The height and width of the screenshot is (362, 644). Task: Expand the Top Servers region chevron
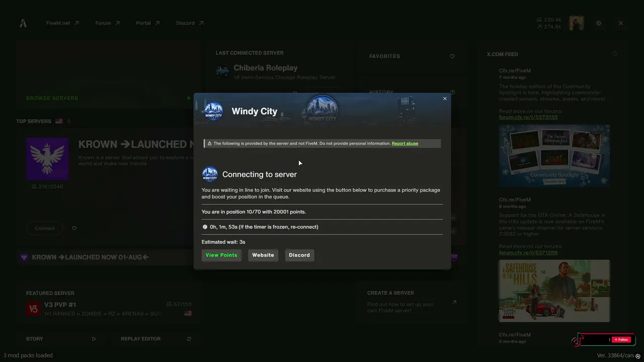(69, 121)
